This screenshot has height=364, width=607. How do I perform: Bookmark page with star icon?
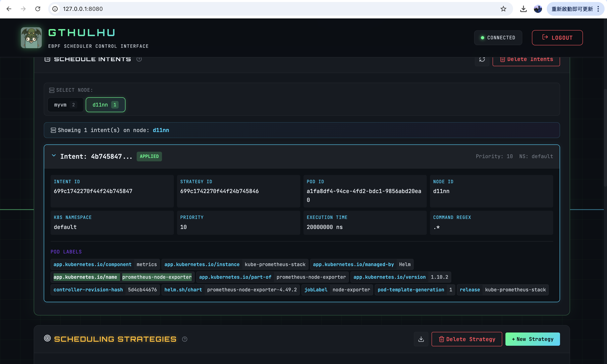click(503, 9)
